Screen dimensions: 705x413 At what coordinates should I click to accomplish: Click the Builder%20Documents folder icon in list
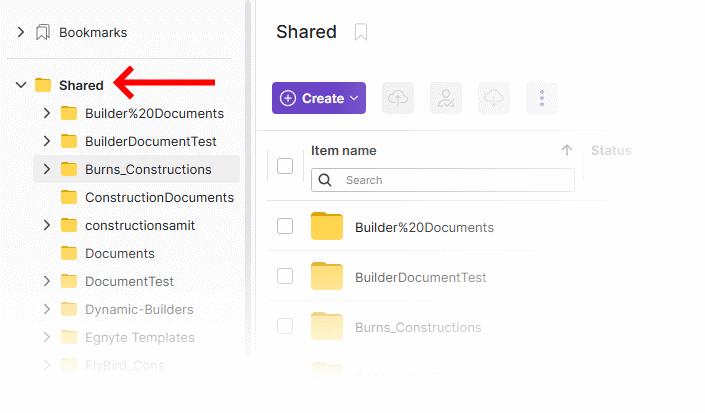pos(327,227)
